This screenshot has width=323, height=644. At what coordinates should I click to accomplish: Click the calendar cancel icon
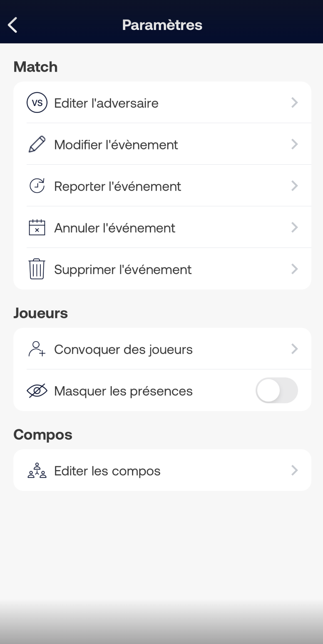(37, 228)
